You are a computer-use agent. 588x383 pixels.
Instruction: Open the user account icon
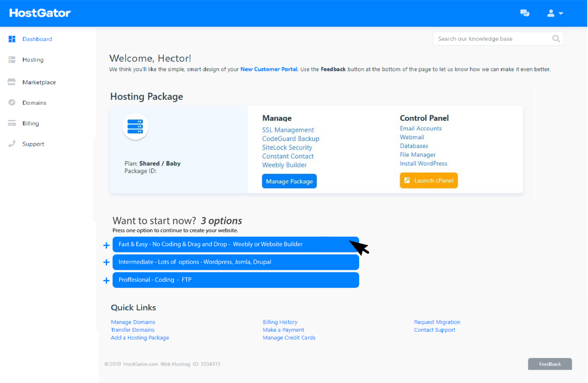[x=551, y=13]
